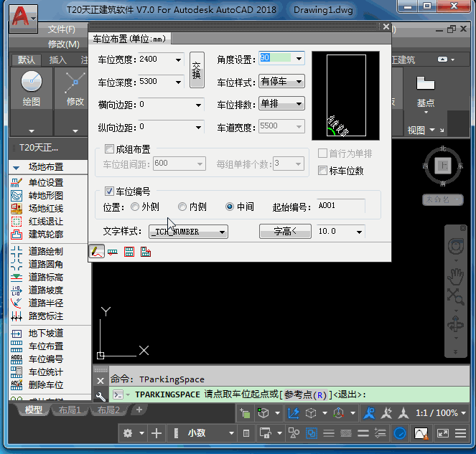Choose the second parking layout mode icon
The image size is (476, 454).
[113, 252]
